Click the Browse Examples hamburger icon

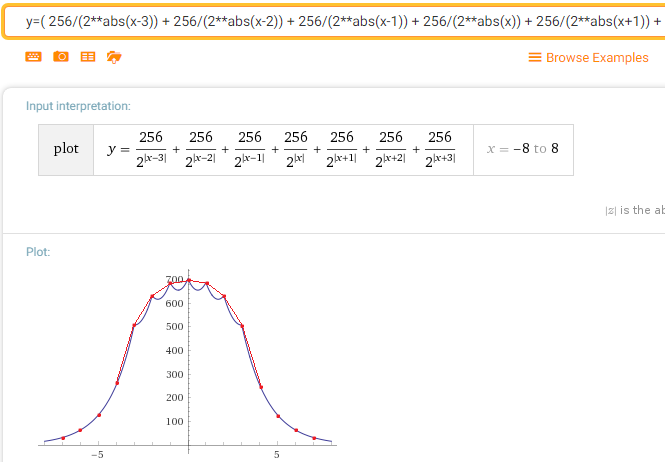[535, 57]
